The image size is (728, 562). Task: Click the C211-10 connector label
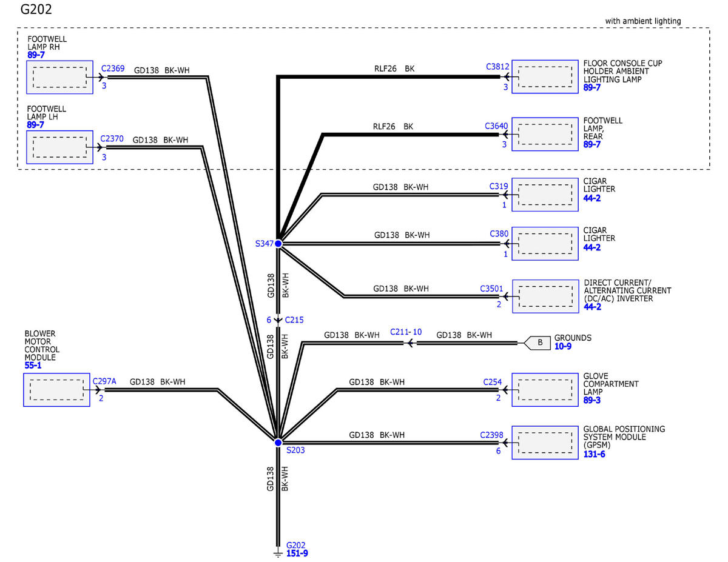pyautogui.click(x=406, y=332)
